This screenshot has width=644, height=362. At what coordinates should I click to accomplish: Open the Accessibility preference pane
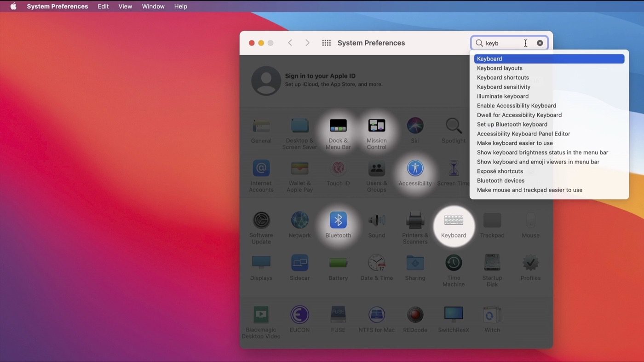click(x=415, y=169)
